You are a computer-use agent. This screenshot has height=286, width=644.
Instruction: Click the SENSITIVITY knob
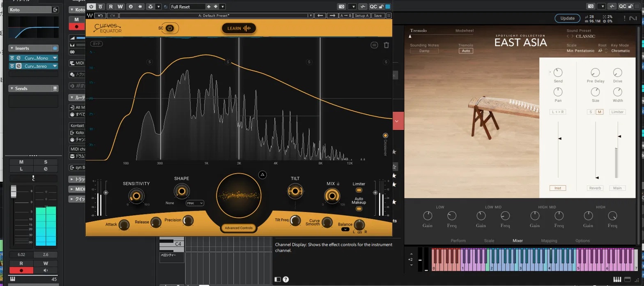(x=136, y=196)
